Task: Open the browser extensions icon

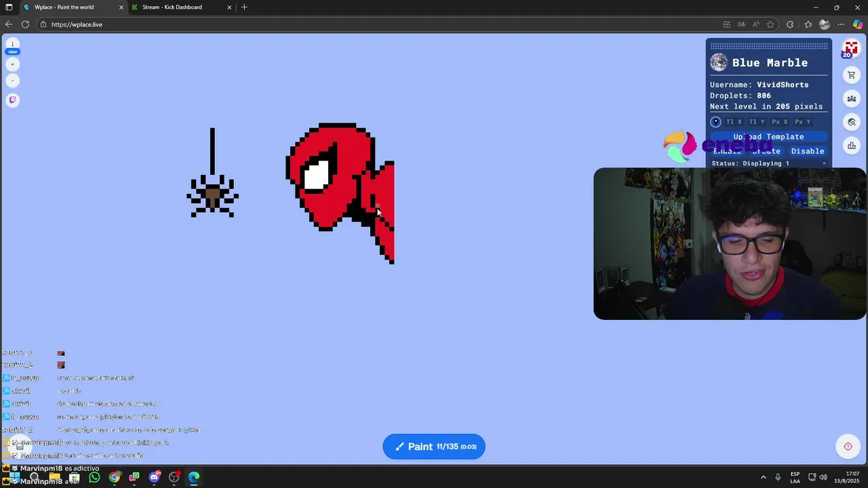Action: click(x=790, y=24)
